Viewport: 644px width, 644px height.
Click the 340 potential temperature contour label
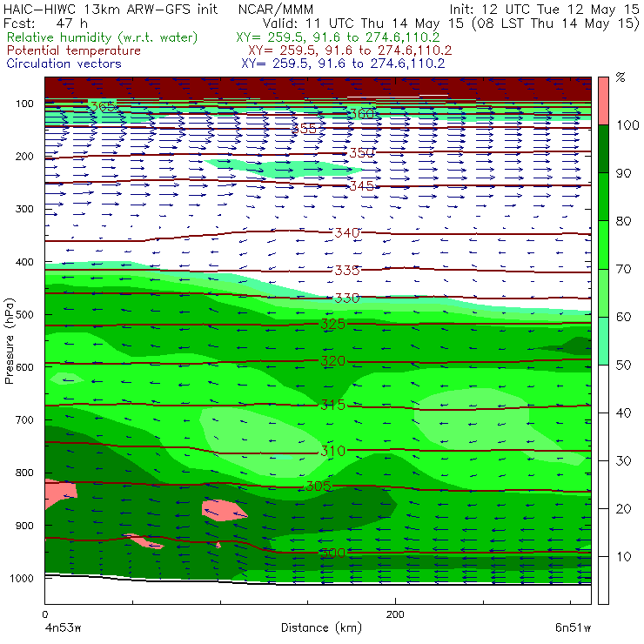347,233
